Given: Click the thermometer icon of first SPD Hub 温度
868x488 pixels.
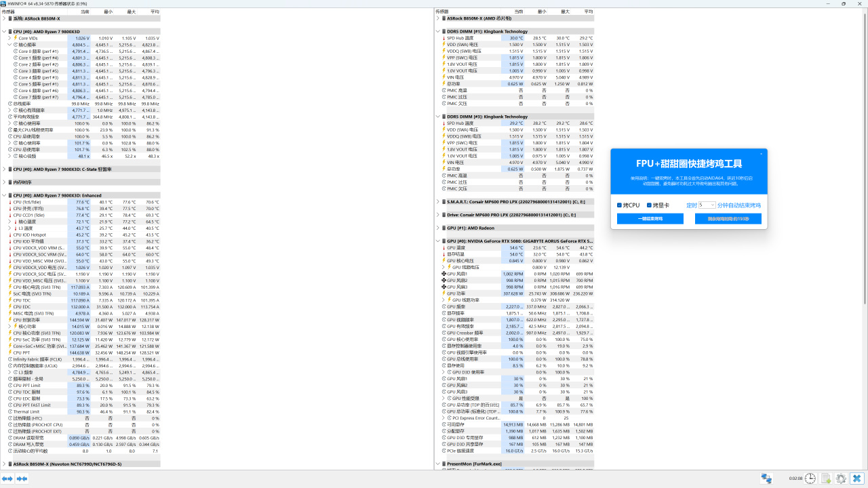Looking at the screenshot, I should 443,38.
